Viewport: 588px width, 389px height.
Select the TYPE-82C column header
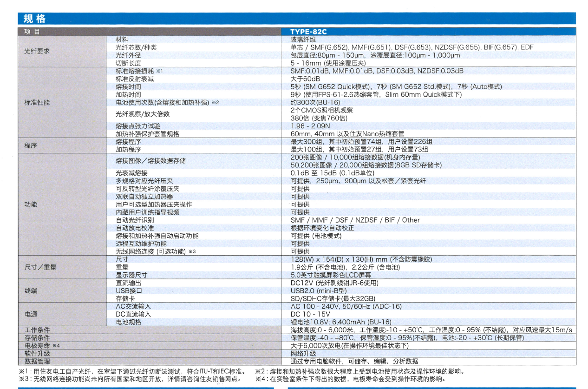(x=308, y=32)
